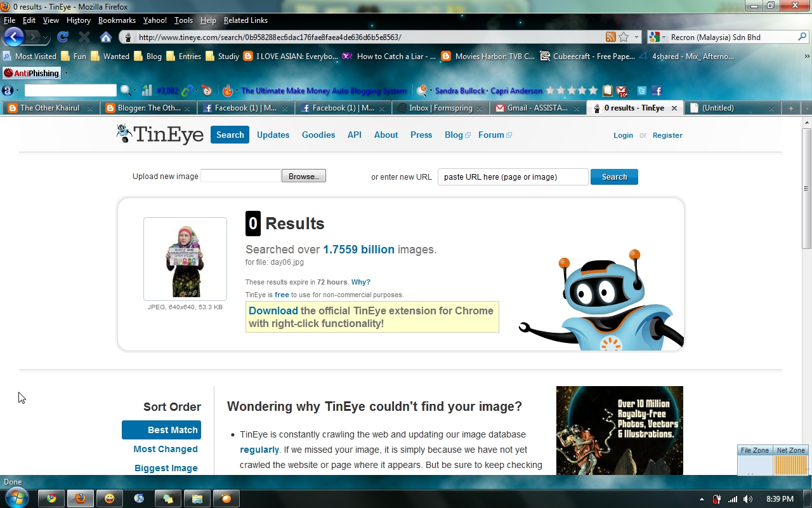The width and height of the screenshot is (812, 508).
Task: Open Yahoo Messenger smiley in taskbar
Action: (110, 498)
